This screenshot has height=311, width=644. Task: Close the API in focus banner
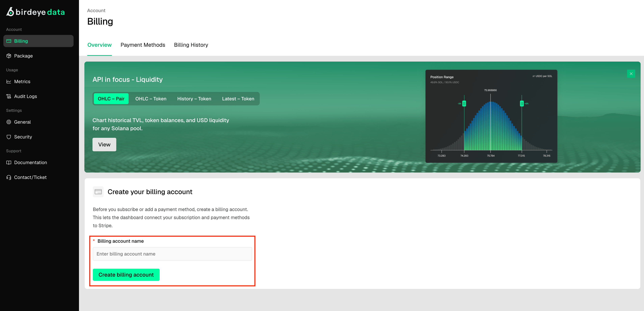(631, 74)
